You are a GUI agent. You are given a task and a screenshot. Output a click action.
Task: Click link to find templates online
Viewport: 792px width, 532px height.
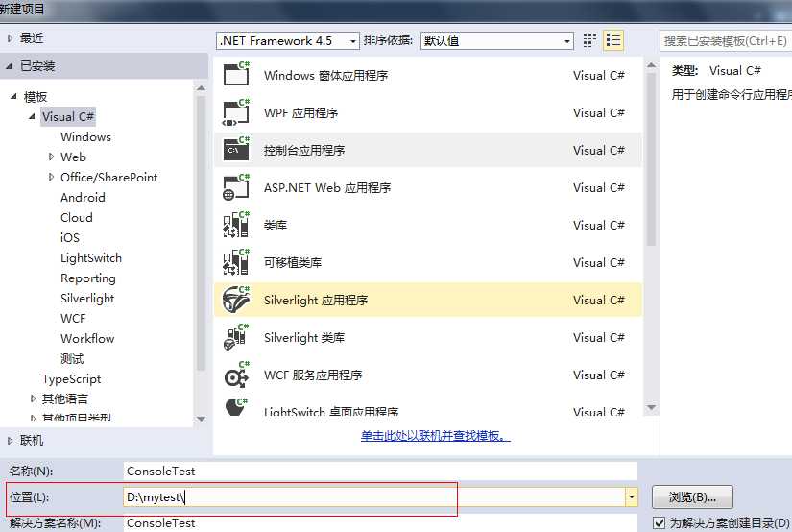click(436, 436)
